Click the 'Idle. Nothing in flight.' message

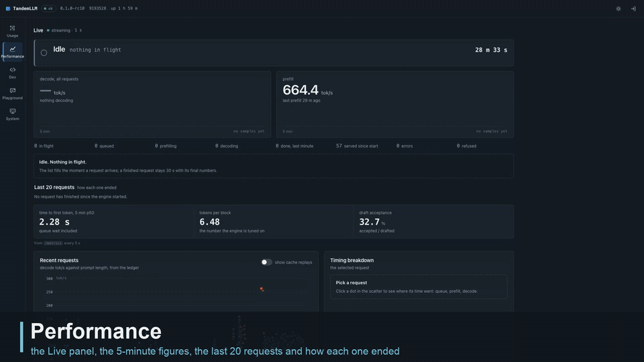(x=63, y=162)
